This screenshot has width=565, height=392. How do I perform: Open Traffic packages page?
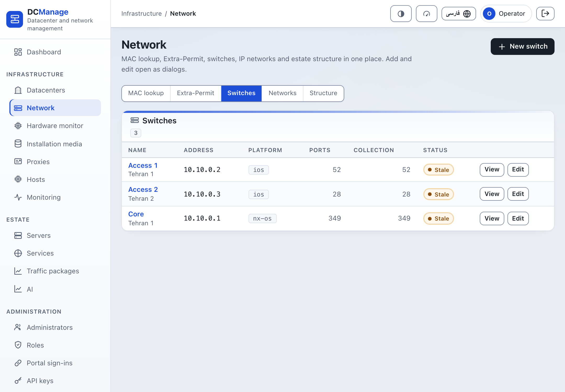[55, 271]
